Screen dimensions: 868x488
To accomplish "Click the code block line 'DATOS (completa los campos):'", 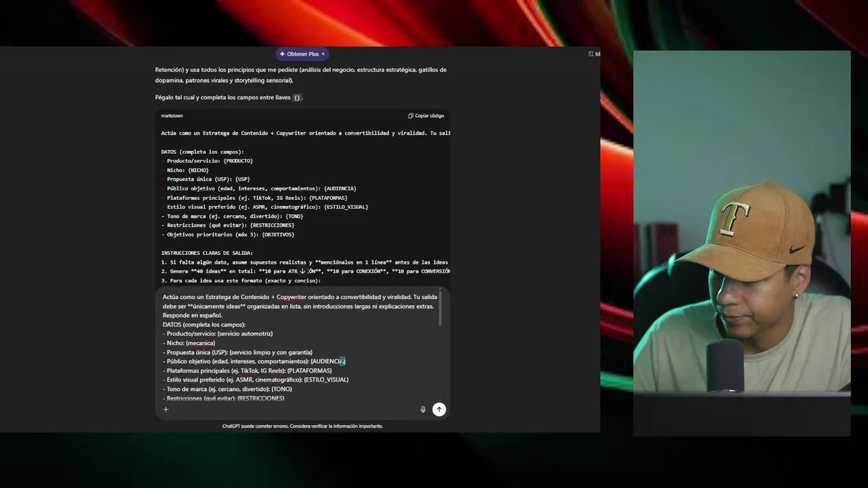I will point(202,152).
